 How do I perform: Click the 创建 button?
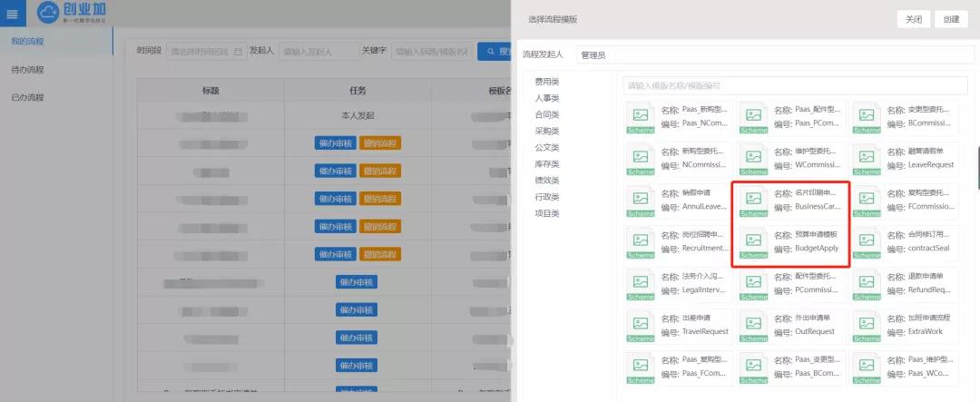point(951,19)
